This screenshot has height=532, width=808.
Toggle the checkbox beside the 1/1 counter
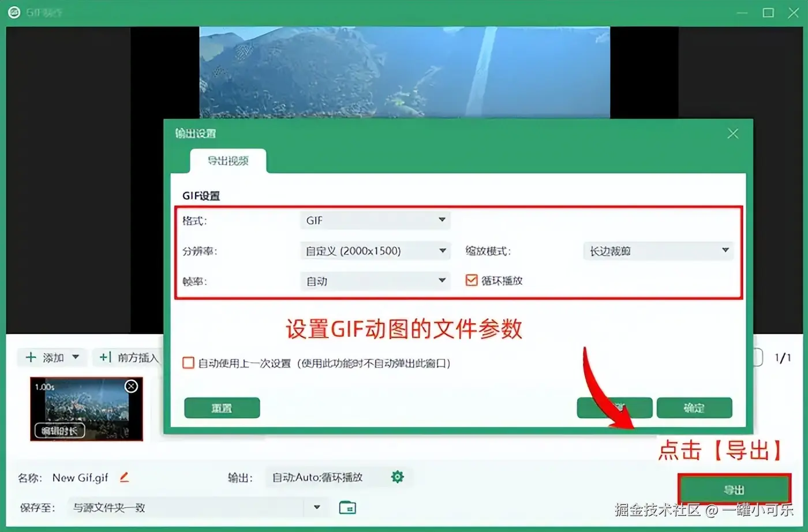(758, 358)
